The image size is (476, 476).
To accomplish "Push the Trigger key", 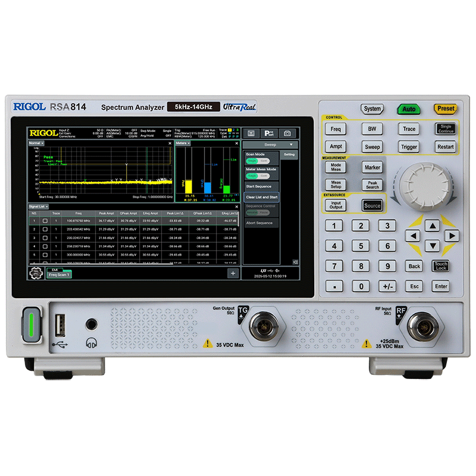I will click(x=409, y=146).
